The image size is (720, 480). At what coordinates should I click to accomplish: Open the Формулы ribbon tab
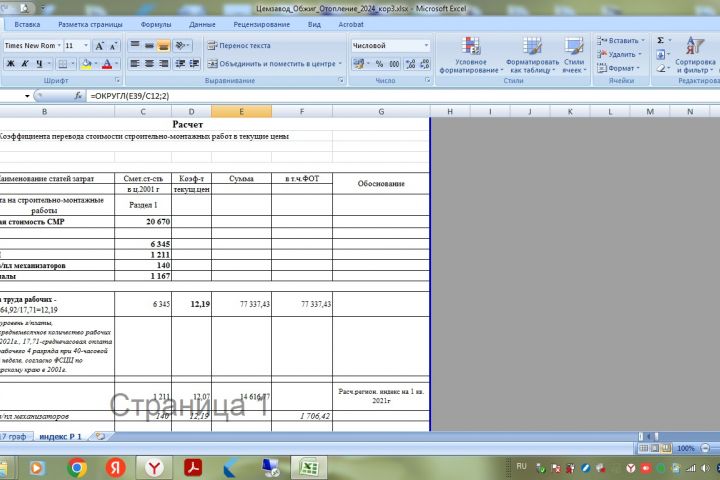(156, 24)
